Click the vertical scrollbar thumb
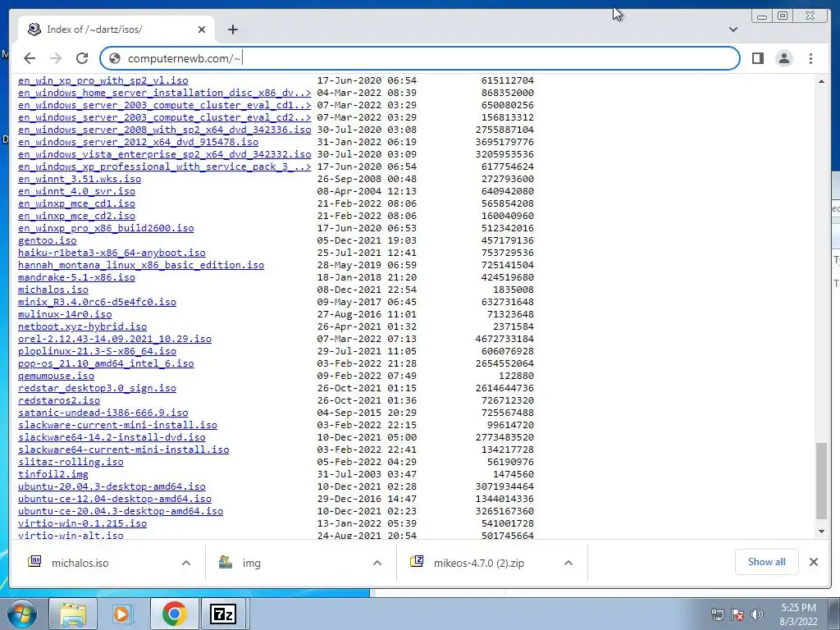Image resolution: width=840 pixels, height=630 pixels. (821, 481)
